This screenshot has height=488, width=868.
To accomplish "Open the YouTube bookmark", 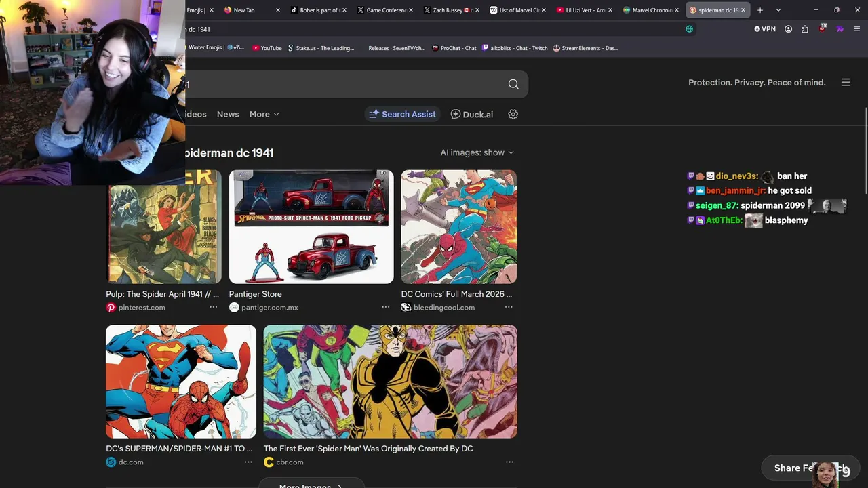I will tap(267, 48).
